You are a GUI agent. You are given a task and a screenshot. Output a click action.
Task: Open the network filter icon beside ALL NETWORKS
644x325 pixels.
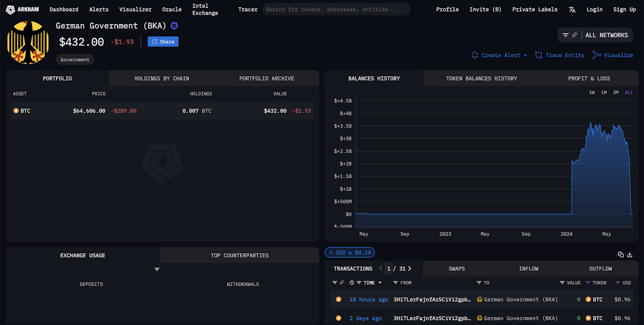tap(566, 35)
